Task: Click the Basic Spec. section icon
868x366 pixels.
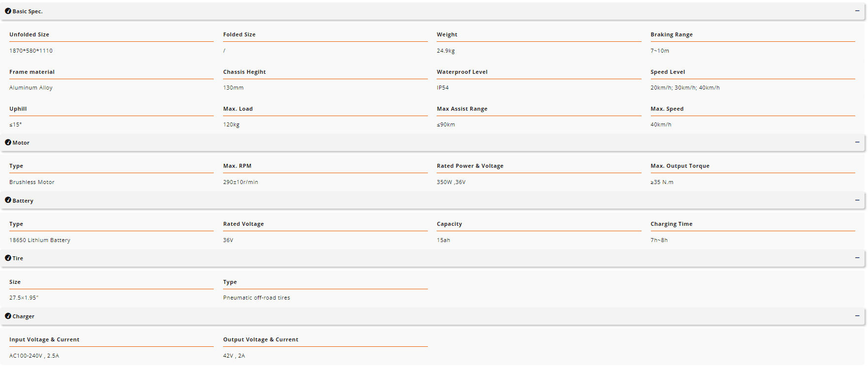Action: point(8,11)
